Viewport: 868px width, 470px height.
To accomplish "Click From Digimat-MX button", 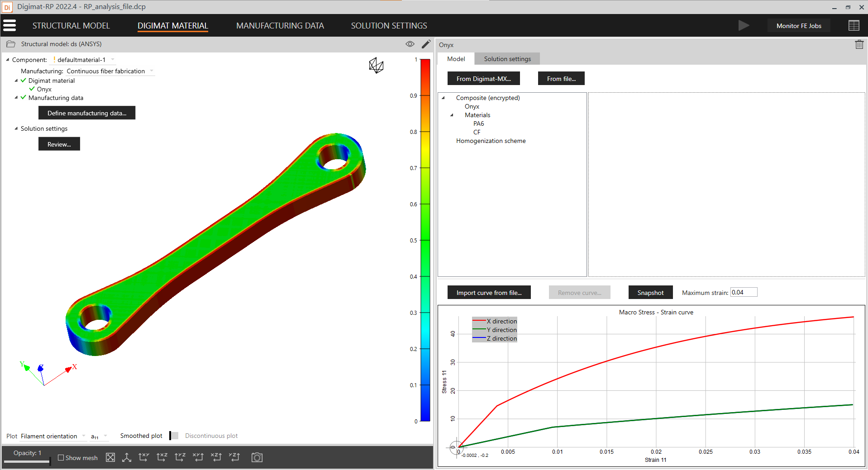I will tap(484, 78).
